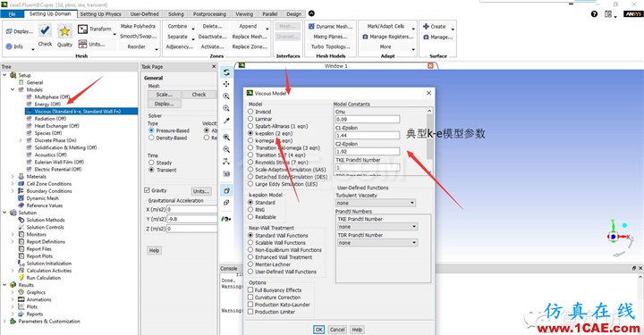
Task: Click the Materials tree icon
Action: pyautogui.click(x=21, y=176)
